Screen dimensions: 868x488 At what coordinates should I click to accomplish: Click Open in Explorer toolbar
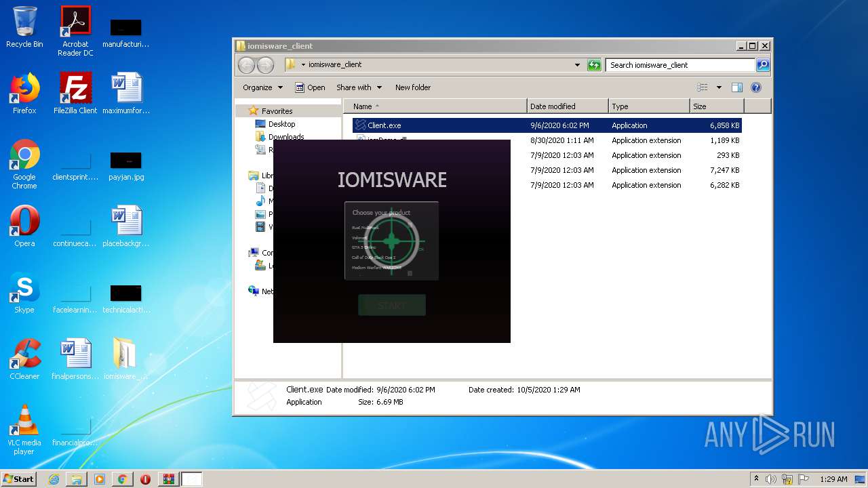(x=311, y=87)
